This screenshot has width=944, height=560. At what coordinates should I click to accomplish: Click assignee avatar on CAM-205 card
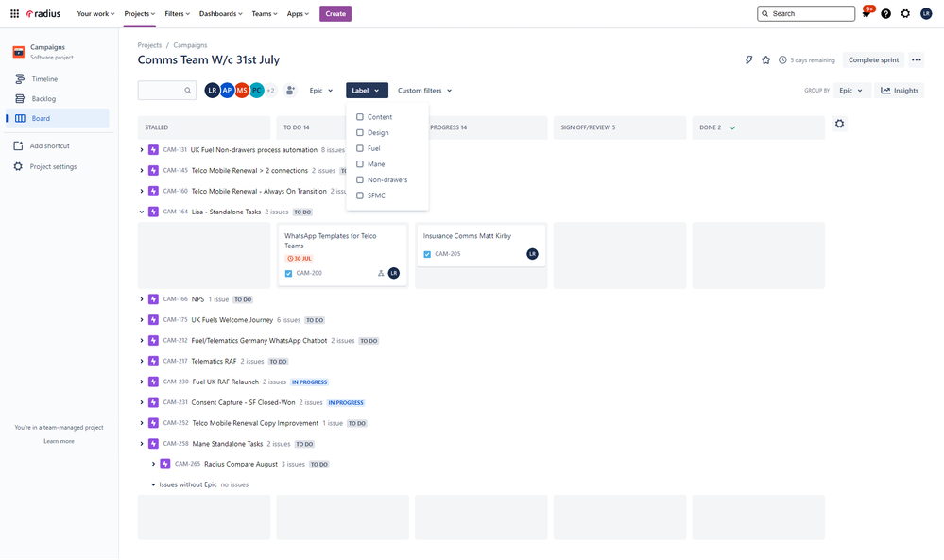532,254
